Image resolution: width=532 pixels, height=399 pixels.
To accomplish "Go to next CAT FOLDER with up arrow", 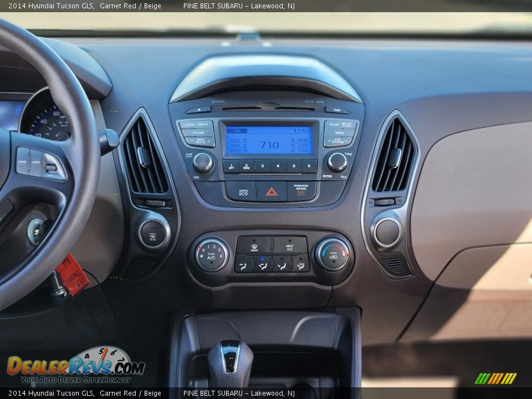I will (345, 141).
